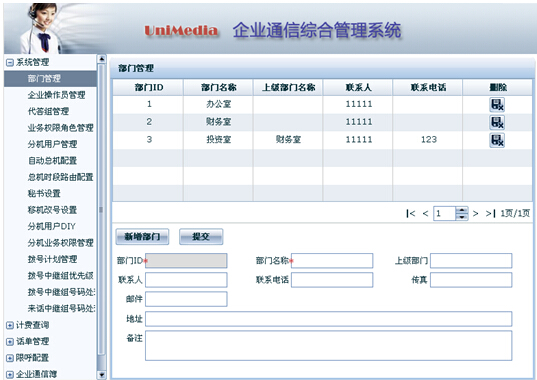Image resolution: width=537 pixels, height=380 pixels.
Task: Increase page number with spinner
Action: (462, 210)
